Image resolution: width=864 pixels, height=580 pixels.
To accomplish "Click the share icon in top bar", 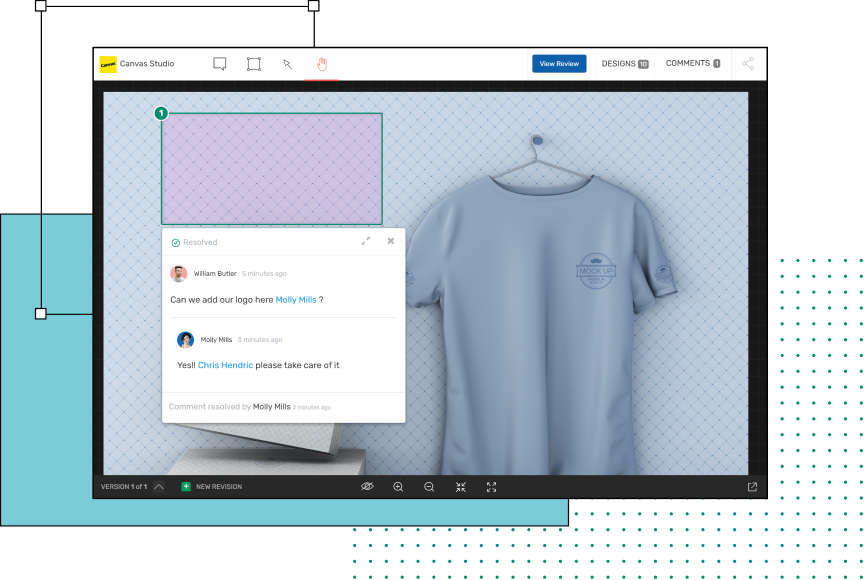I will point(748,64).
